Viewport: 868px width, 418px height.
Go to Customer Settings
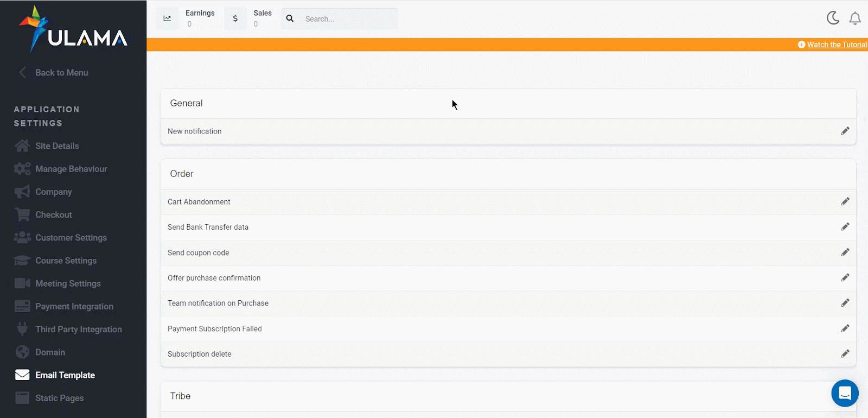pos(71,238)
